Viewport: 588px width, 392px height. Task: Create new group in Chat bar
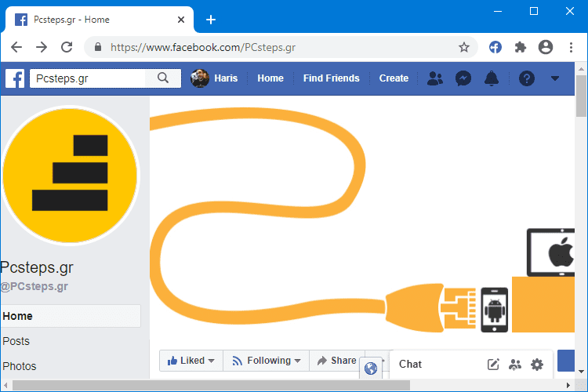(x=515, y=365)
